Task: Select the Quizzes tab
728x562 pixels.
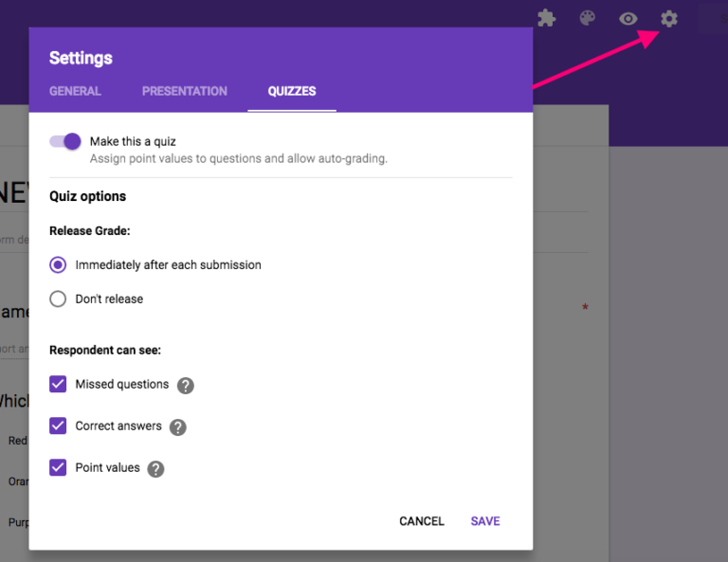Action: [x=292, y=92]
